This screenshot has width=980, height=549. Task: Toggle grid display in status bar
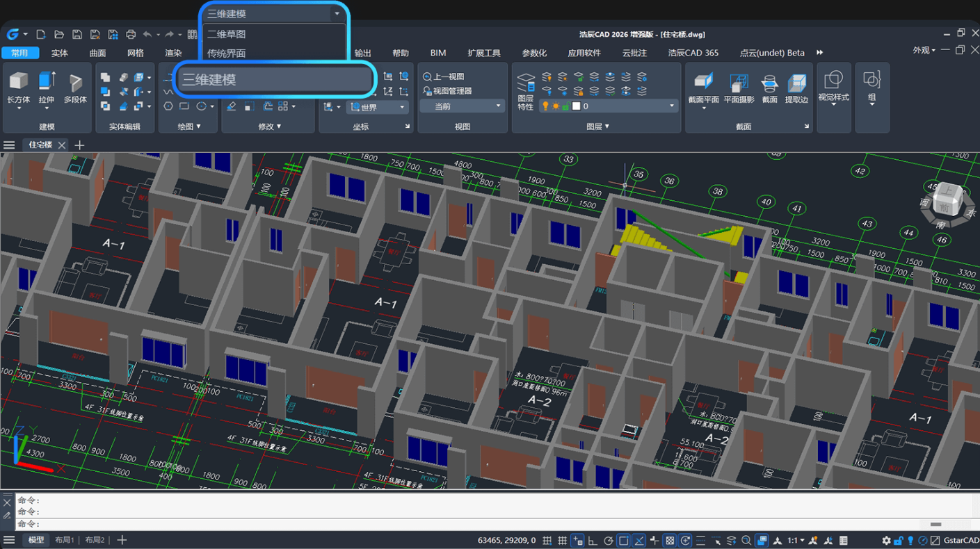pos(562,541)
